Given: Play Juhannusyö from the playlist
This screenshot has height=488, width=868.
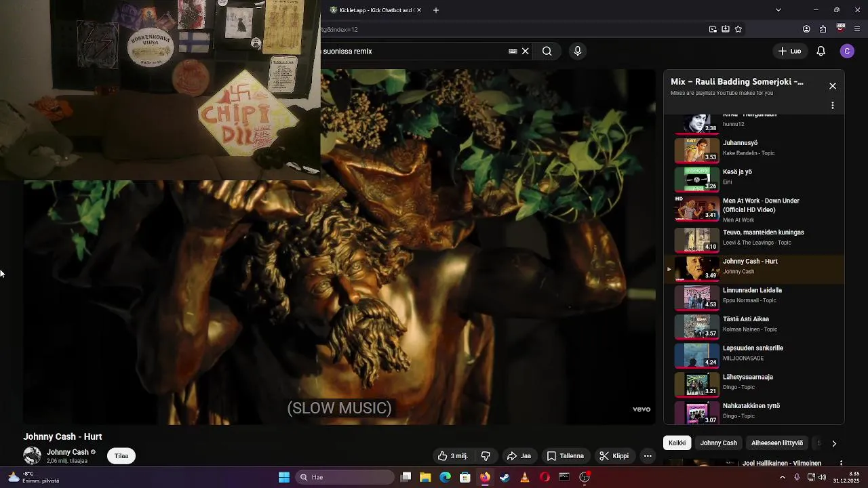Looking at the screenshot, I should click(754, 150).
